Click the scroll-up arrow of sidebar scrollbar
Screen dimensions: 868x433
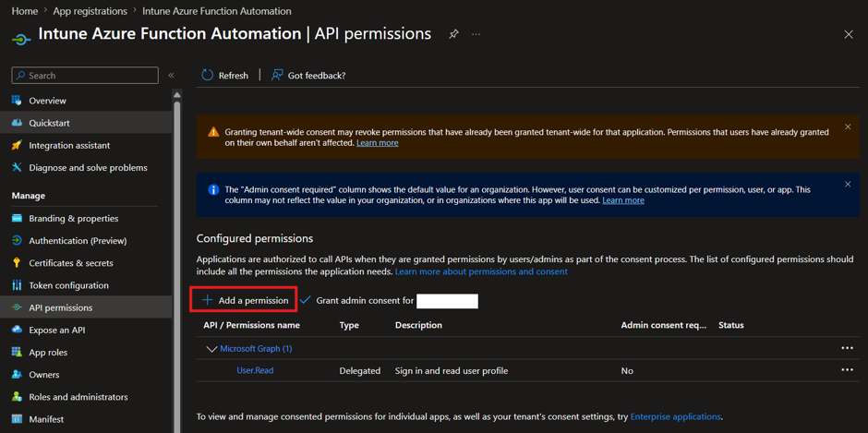177,93
